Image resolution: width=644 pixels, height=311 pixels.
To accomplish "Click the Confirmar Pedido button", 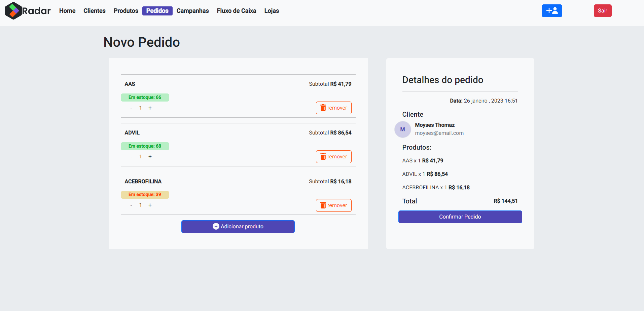I will tap(460, 217).
